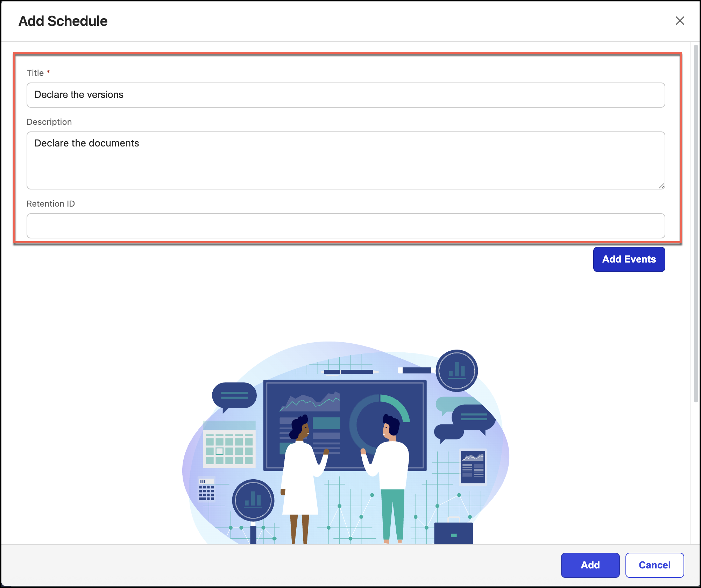Viewport: 701px width, 588px height.
Task: Click the left dark speech bubble graphic
Action: (234, 396)
